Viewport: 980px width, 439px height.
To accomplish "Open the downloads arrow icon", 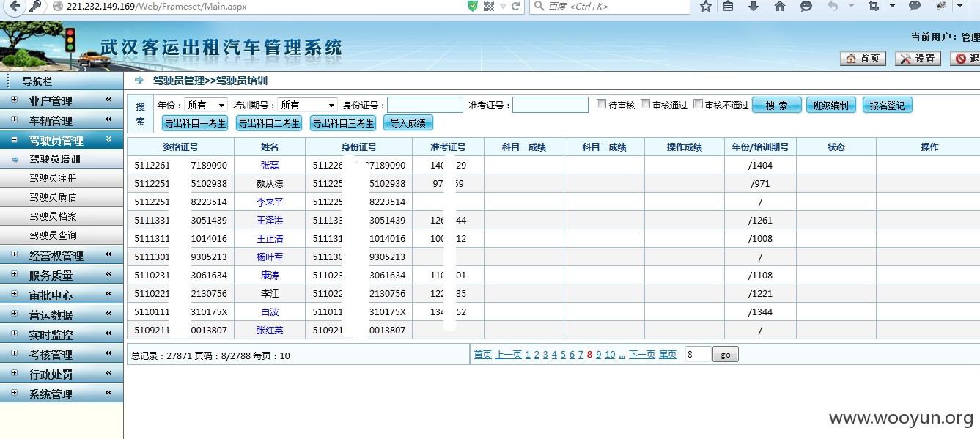I will click(754, 7).
